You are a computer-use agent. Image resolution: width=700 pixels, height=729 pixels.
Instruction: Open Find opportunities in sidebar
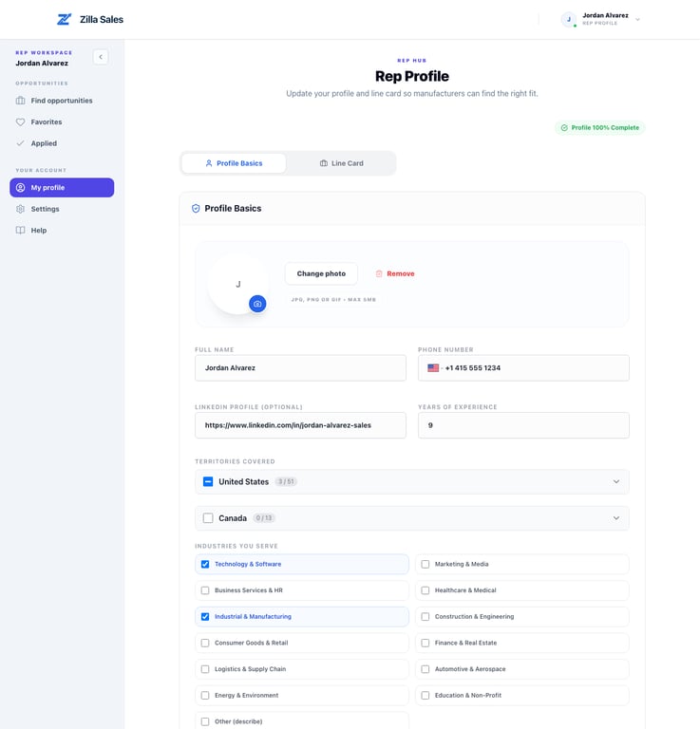coord(62,101)
